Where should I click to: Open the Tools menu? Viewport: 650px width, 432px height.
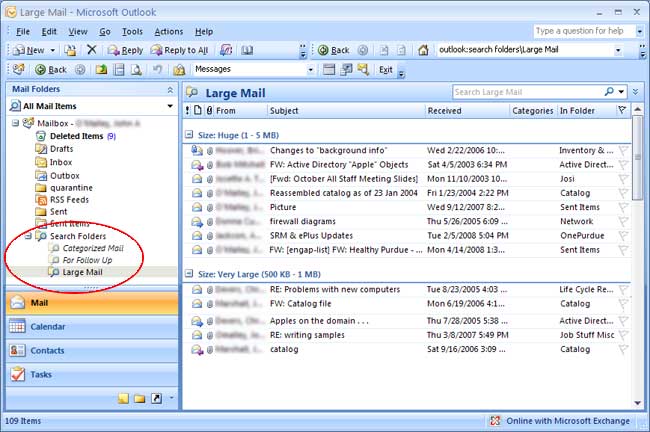click(x=132, y=32)
